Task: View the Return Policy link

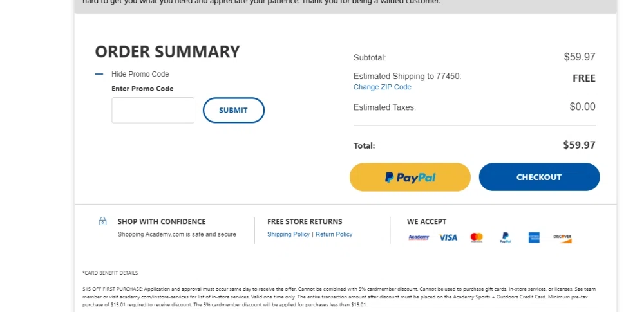Action: click(x=334, y=234)
